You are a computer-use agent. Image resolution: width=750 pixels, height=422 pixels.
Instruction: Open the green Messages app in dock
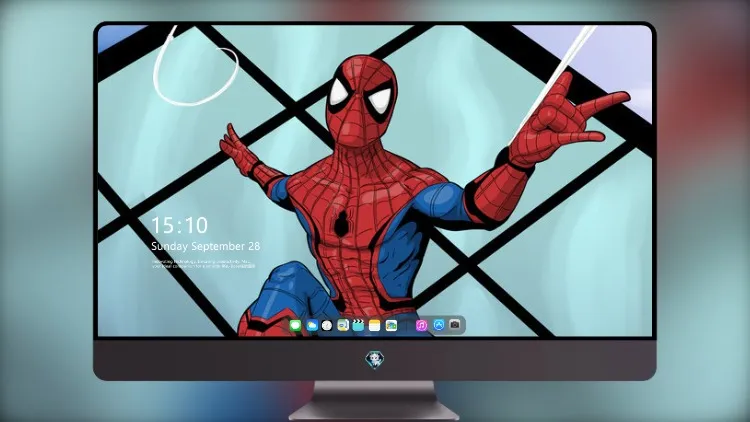coord(295,325)
